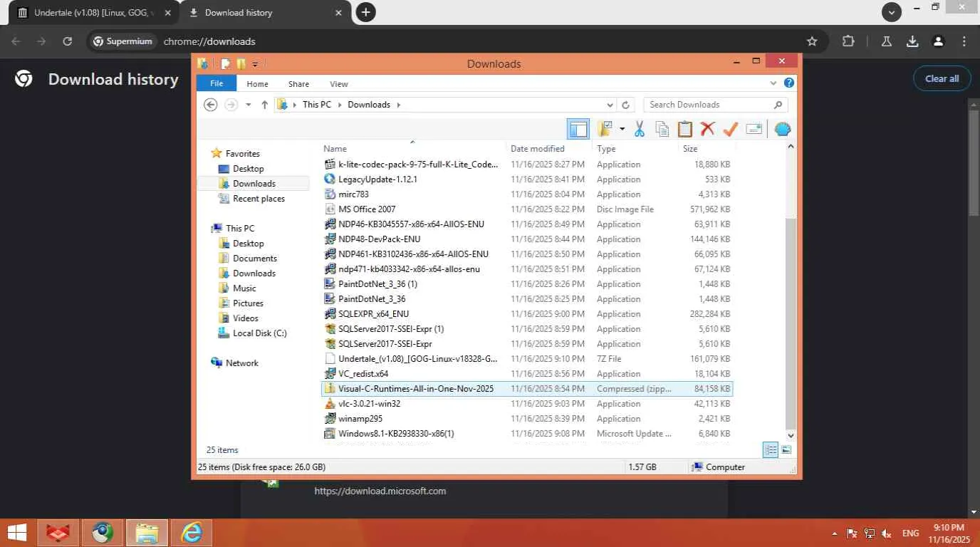Sort files by Date modified column header
This screenshot has height=547, width=980.
point(549,149)
